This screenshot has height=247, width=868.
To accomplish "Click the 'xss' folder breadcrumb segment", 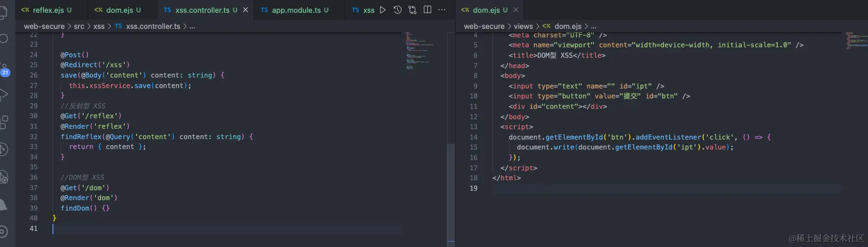I will tap(99, 26).
